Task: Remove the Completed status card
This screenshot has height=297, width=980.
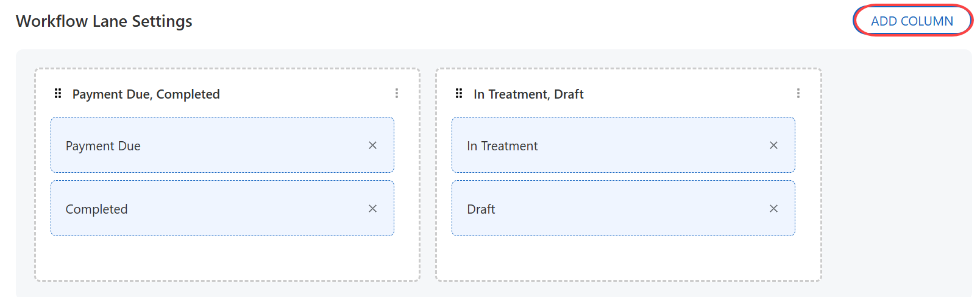Action: 372,209
